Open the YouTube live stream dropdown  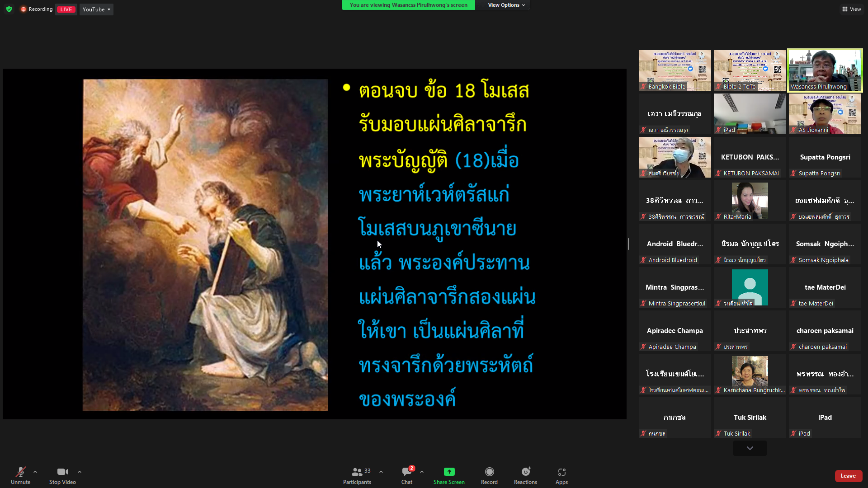tap(96, 9)
